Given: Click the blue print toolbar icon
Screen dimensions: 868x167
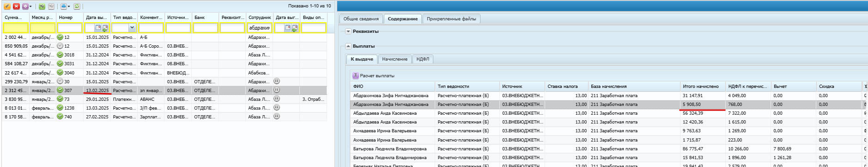Looking at the screenshot, I should pyautogui.click(x=64, y=6).
